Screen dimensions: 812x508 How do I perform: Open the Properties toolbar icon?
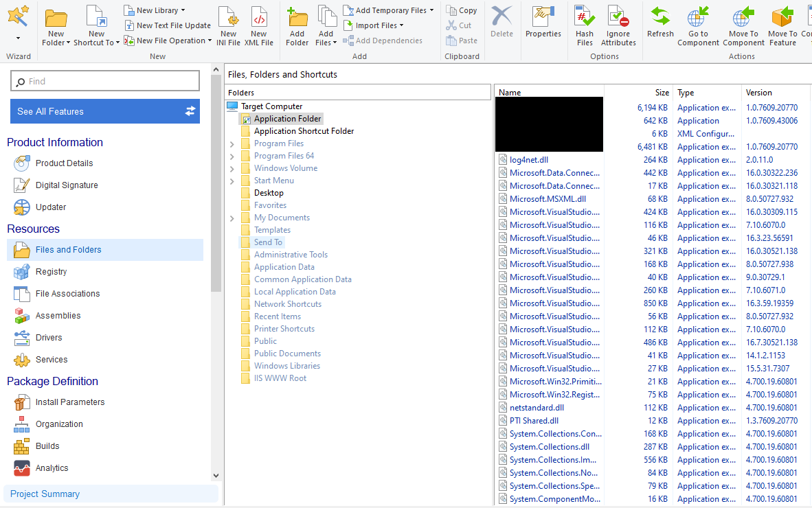pyautogui.click(x=543, y=16)
